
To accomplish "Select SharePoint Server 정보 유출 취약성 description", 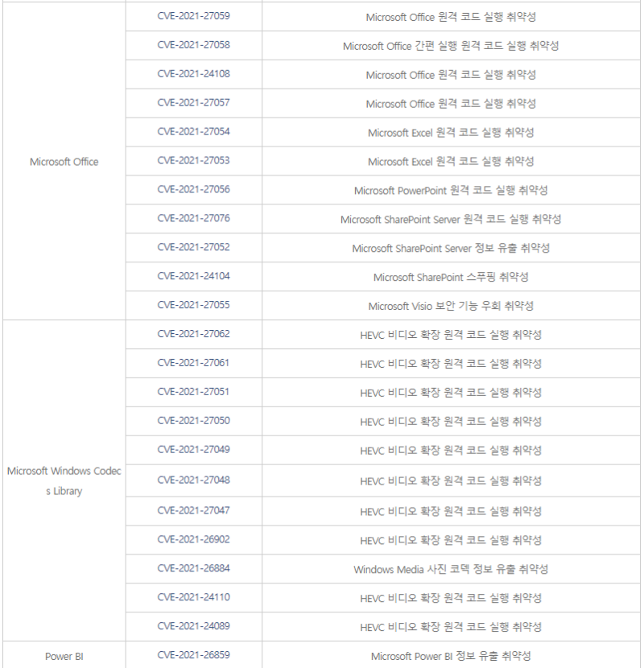I will pyautogui.click(x=451, y=249).
